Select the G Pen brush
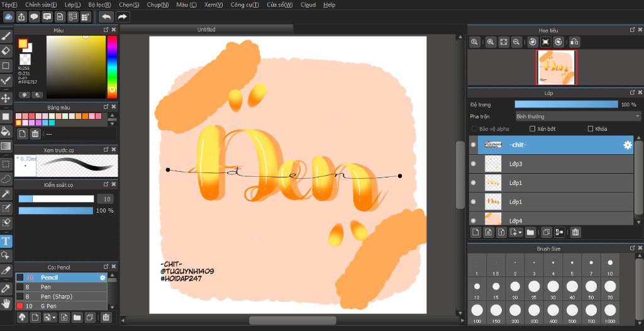 tap(61, 306)
